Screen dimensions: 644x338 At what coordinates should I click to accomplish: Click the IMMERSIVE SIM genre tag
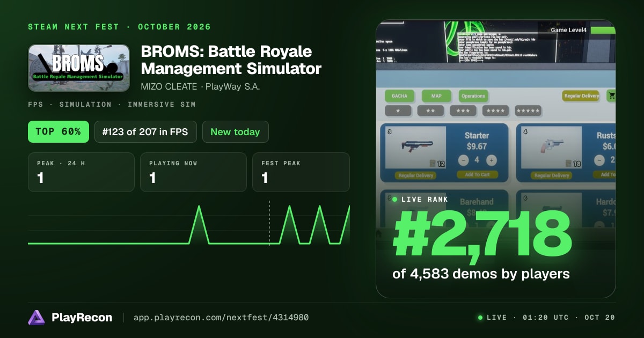pyautogui.click(x=162, y=105)
